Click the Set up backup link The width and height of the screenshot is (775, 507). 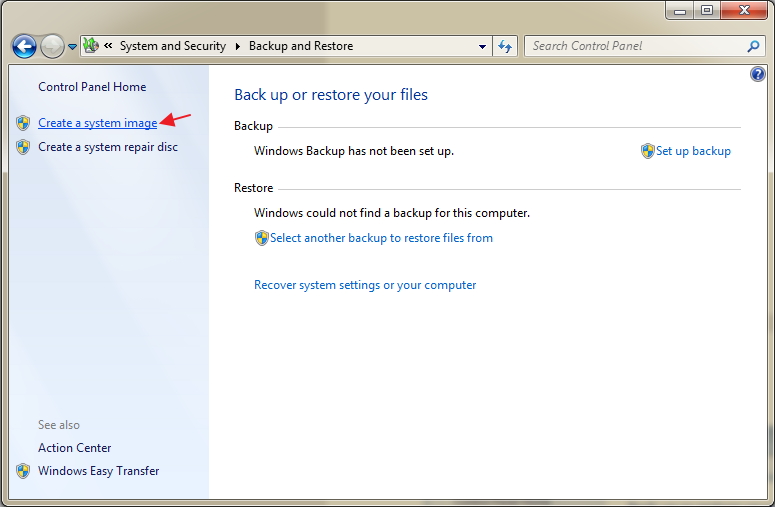click(693, 151)
